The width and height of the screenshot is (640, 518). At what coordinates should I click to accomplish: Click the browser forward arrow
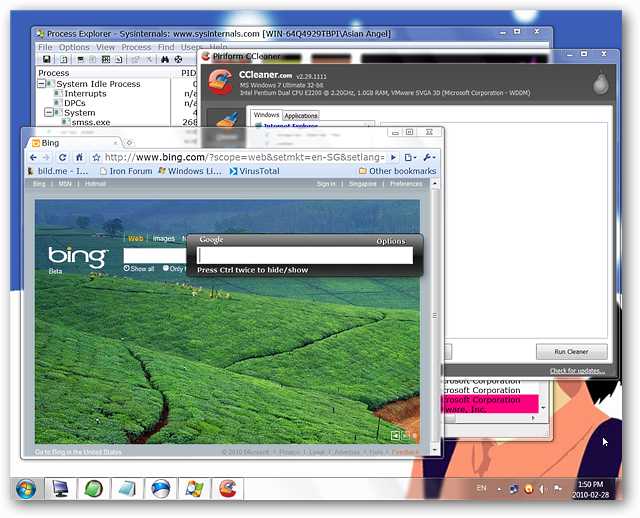(x=46, y=158)
